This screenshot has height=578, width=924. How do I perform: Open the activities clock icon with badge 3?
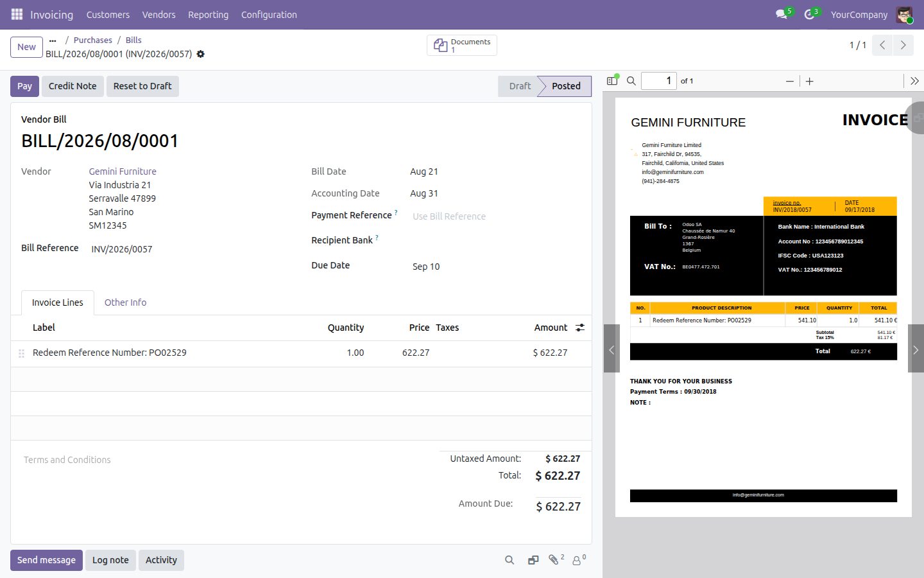pos(810,14)
